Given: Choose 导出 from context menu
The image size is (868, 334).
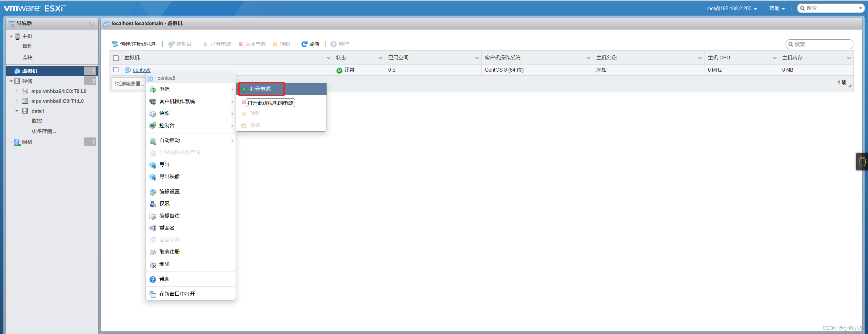Looking at the screenshot, I should (x=191, y=165).
